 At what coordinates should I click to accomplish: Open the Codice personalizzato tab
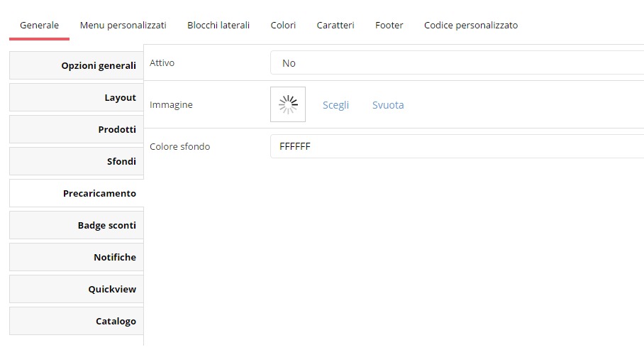(x=471, y=25)
